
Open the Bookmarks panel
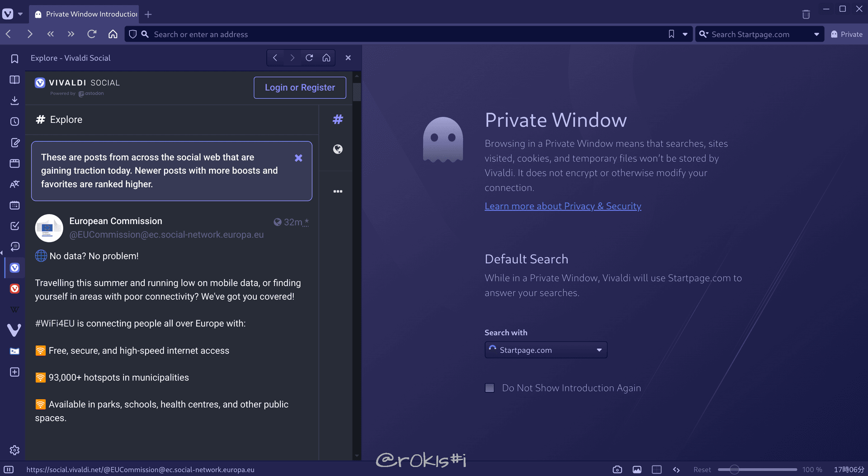point(14,59)
